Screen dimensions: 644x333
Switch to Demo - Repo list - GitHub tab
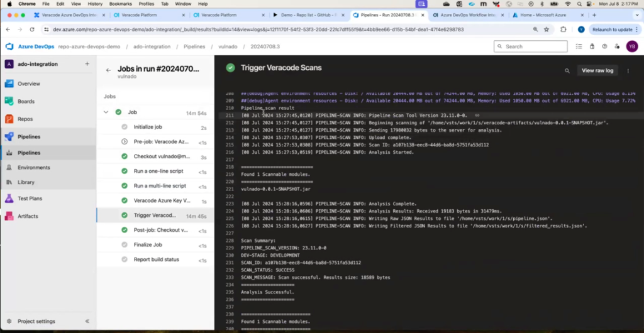308,15
